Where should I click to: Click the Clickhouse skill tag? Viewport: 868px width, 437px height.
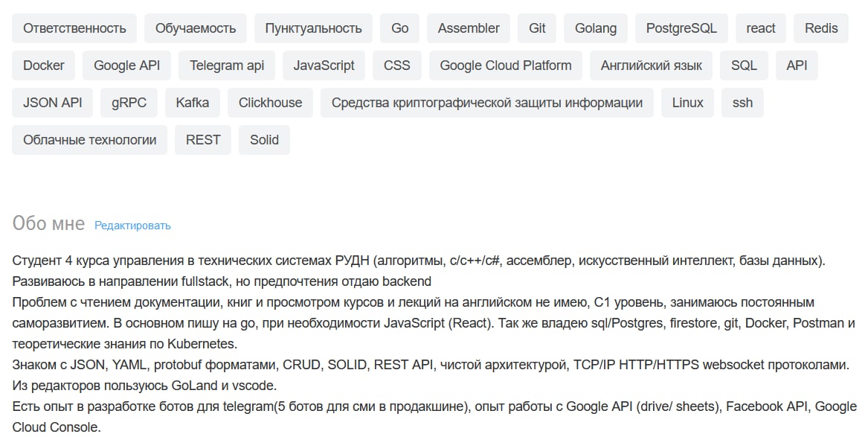tap(270, 103)
